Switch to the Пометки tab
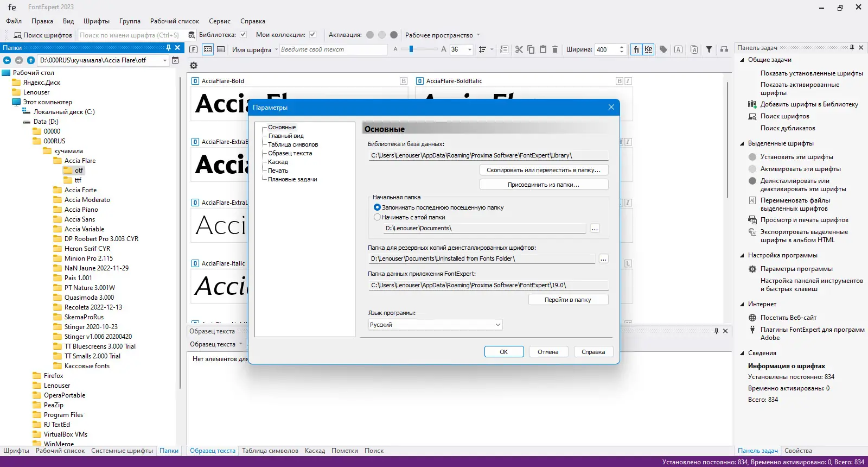The width and height of the screenshot is (868, 467). pyautogui.click(x=344, y=451)
